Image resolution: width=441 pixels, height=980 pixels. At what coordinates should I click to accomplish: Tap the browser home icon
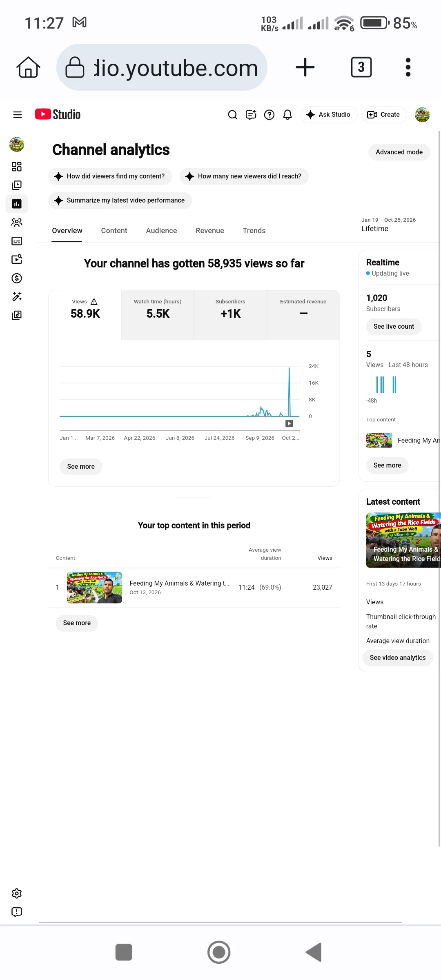[x=28, y=67]
